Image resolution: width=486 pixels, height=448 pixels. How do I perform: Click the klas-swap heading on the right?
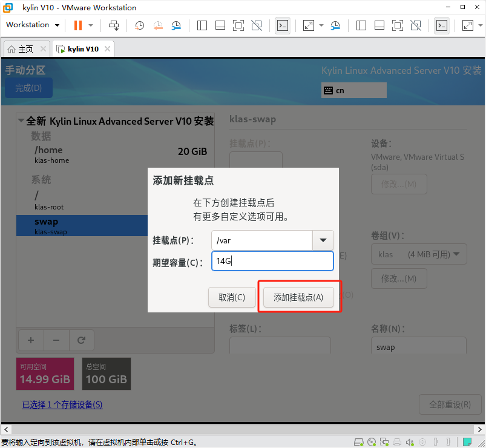pos(252,119)
